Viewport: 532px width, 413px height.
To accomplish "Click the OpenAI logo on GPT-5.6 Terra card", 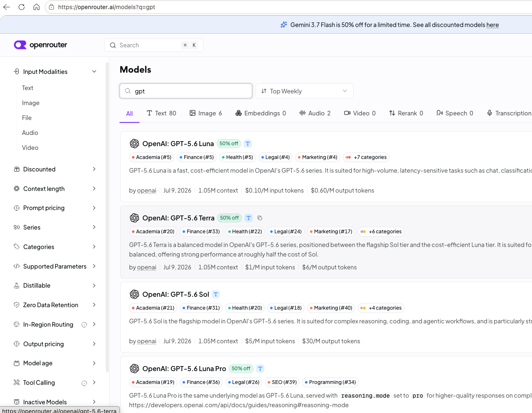I will (134, 218).
